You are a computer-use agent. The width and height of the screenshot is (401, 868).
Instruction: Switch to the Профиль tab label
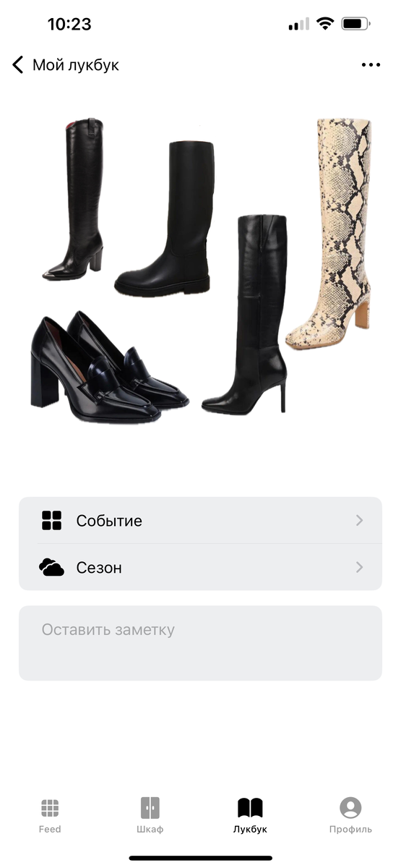coord(350,830)
